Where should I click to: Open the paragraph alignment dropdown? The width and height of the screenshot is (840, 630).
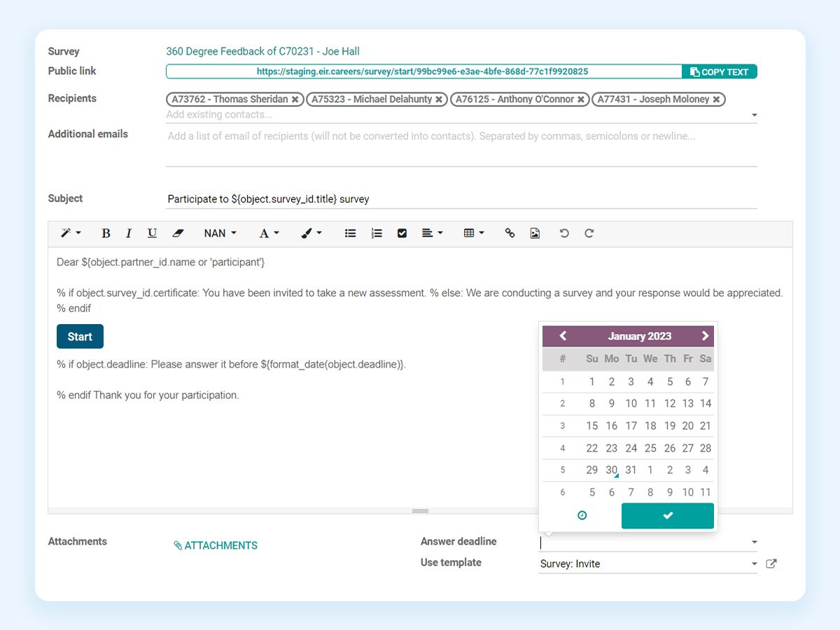click(x=432, y=233)
